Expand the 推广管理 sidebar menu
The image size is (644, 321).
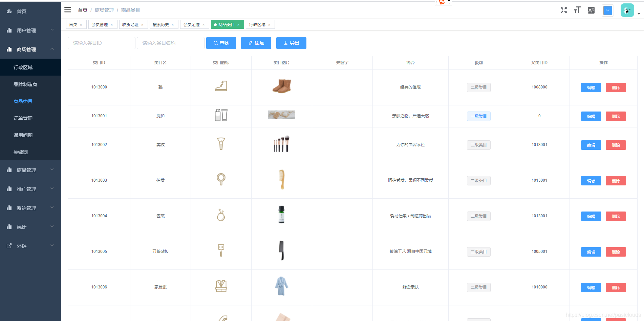click(30, 189)
